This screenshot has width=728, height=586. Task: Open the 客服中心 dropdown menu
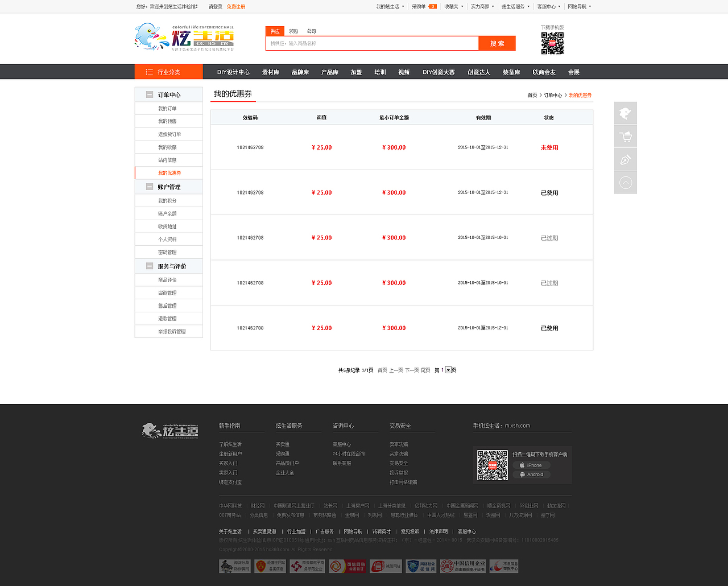(547, 6)
